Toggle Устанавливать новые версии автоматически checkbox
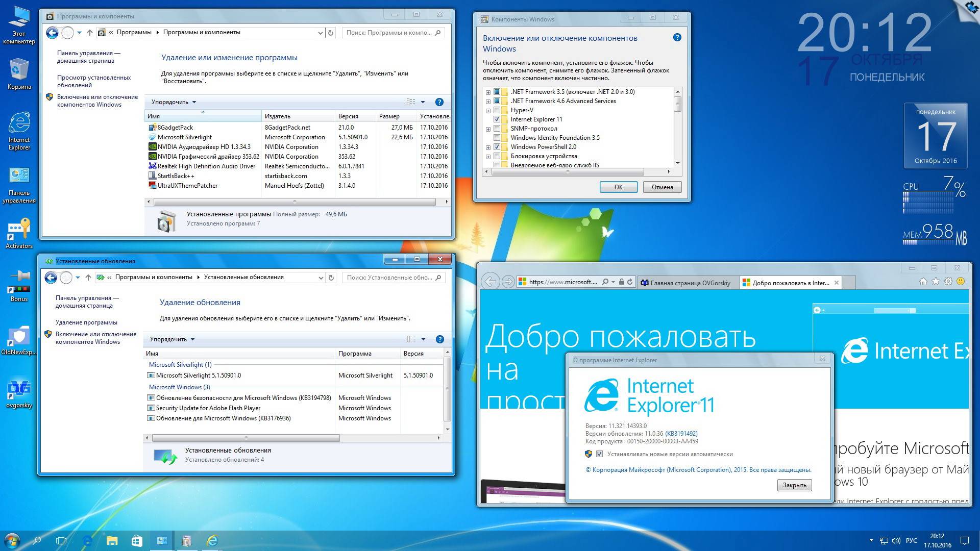 tap(600, 454)
